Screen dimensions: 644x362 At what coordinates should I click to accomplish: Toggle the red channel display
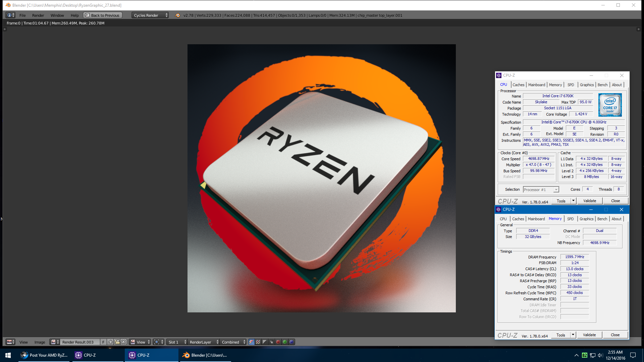pos(278,342)
